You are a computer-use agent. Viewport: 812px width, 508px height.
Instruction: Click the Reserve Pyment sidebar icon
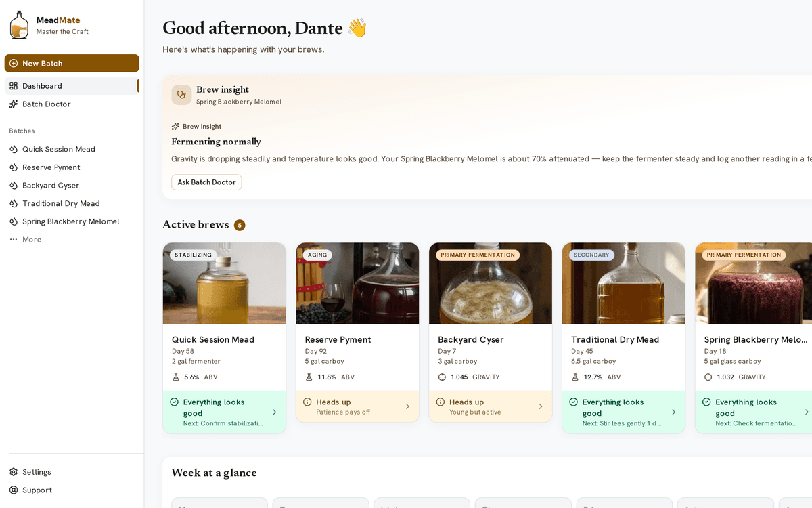coord(14,167)
